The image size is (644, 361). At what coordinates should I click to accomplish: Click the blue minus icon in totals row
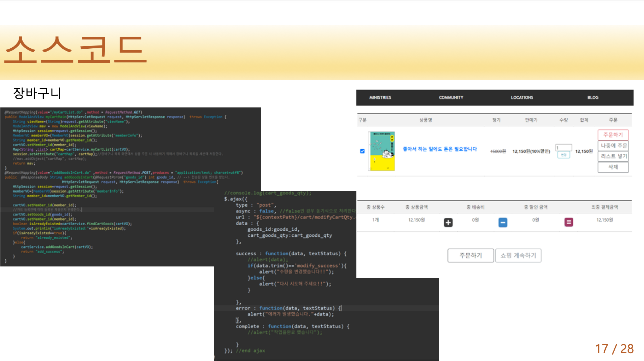tap(503, 222)
